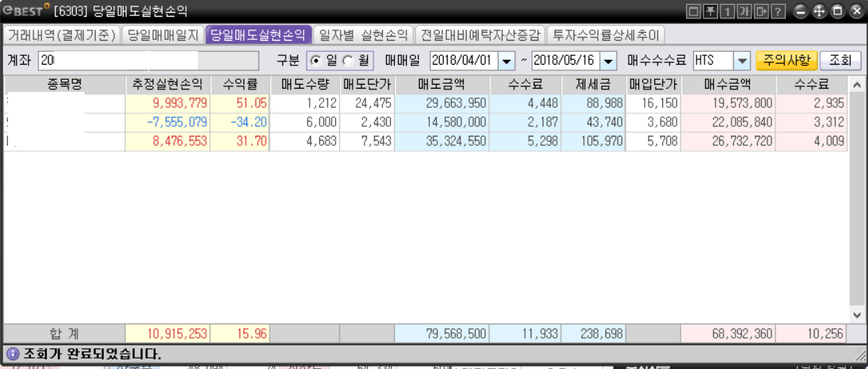Image resolution: width=868 pixels, height=369 pixels.
Task: Click the return rate cell -34.20
Action: pos(239,122)
